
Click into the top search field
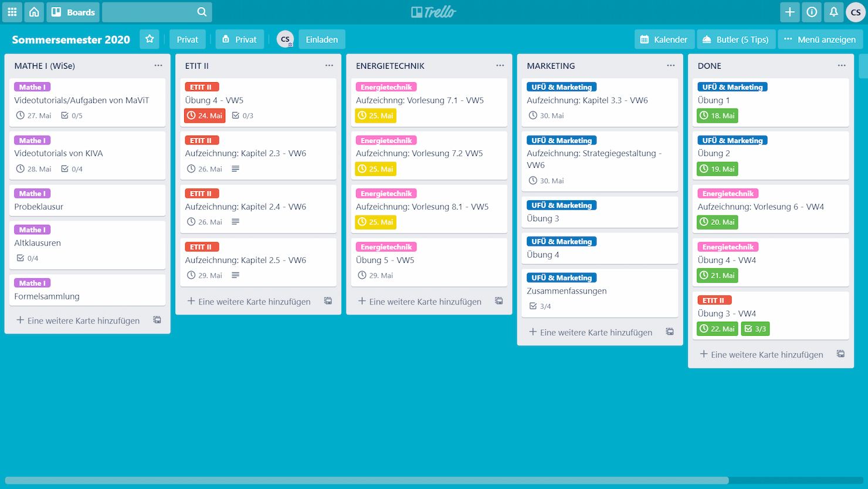point(157,12)
